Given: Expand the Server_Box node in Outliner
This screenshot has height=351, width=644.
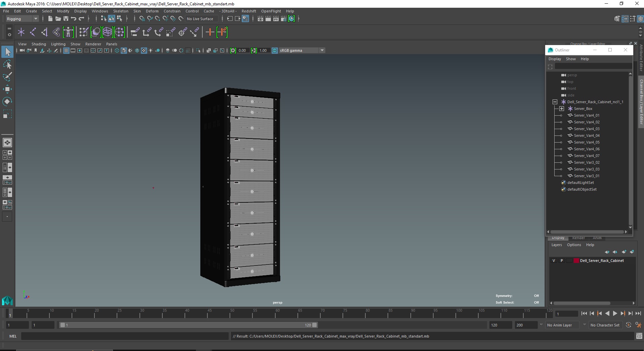Looking at the screenshot, I should point(561,109).
